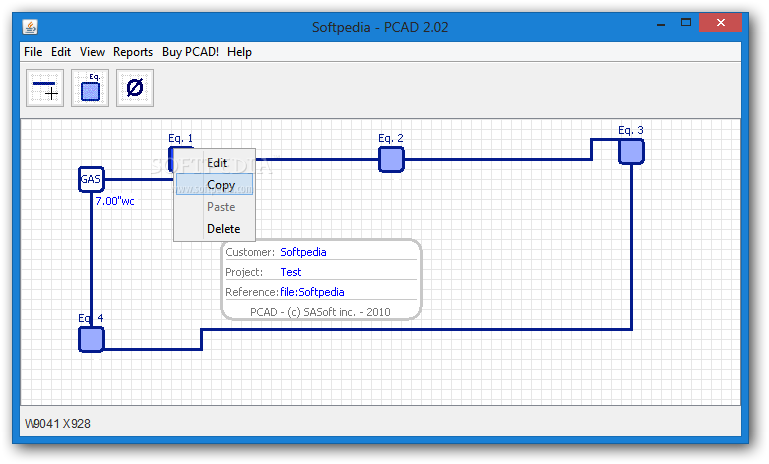This screenshot has height=464, width=769.
Task: Click the Eq. 2 label
Action: [x=391, y=138]
